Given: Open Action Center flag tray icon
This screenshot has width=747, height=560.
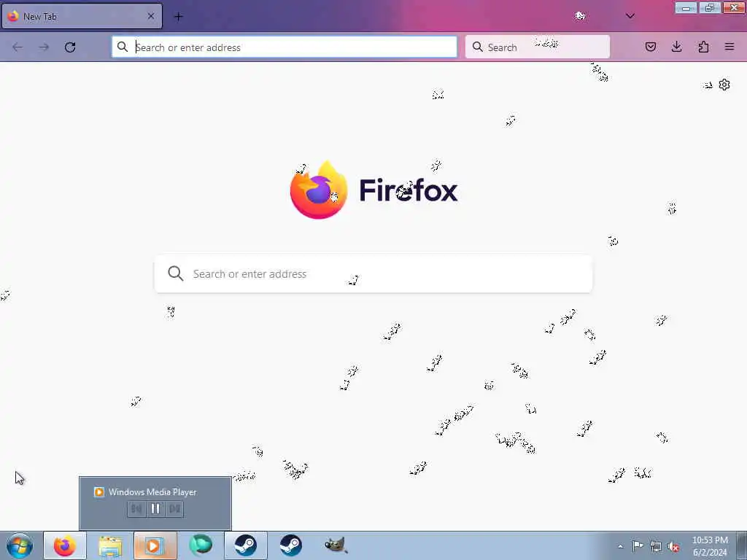Looking at the screenshot, I should tap(638, 546).
